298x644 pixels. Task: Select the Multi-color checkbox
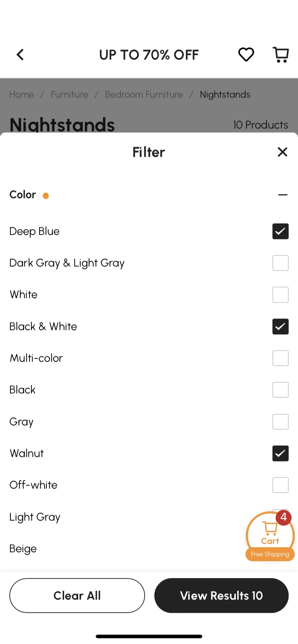pos(280,358)
